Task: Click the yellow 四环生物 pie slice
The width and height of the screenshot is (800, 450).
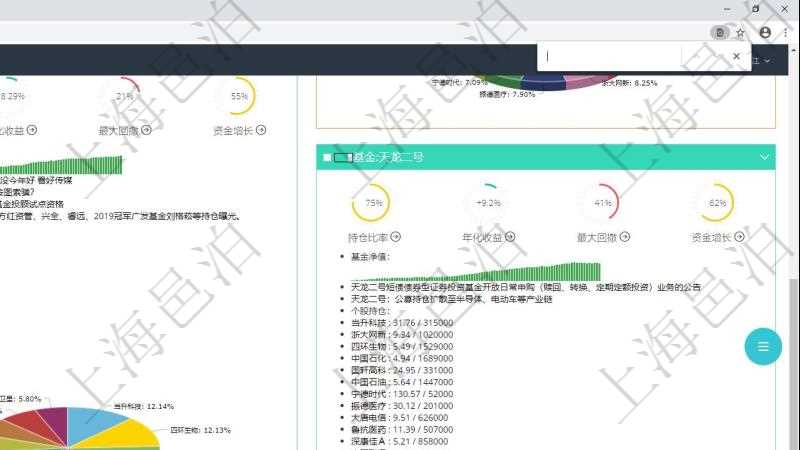Action: click(x=135, y=434)
